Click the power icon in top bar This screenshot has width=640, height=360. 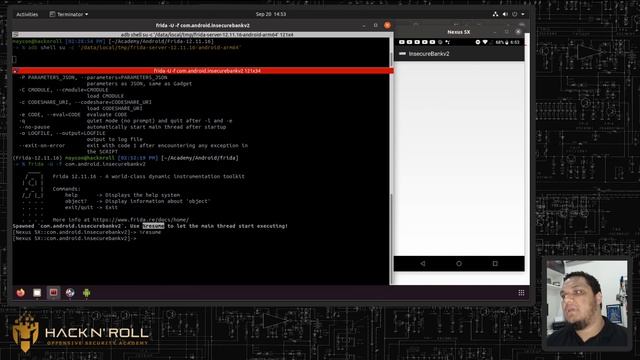click(514, 14)
